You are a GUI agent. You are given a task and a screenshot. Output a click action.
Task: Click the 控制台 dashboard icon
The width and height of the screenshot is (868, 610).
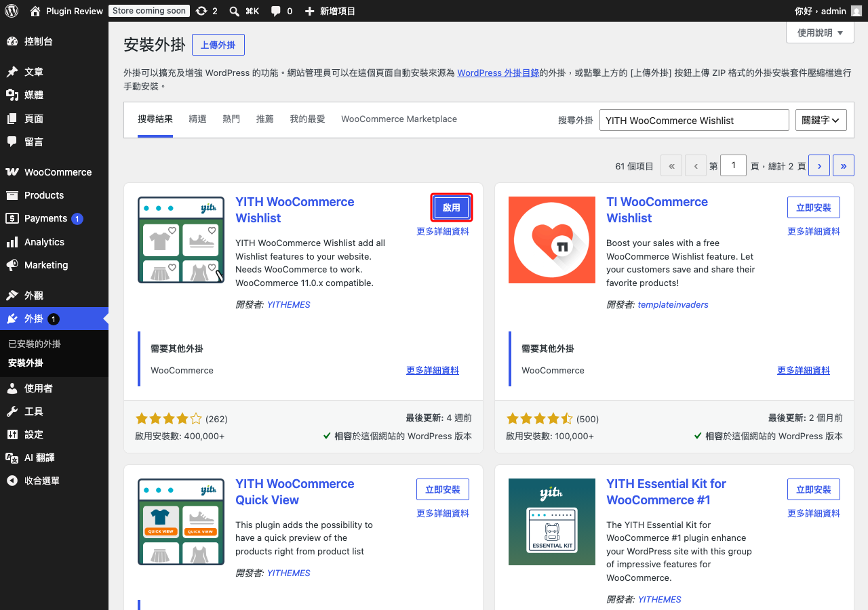pos(12,41)
